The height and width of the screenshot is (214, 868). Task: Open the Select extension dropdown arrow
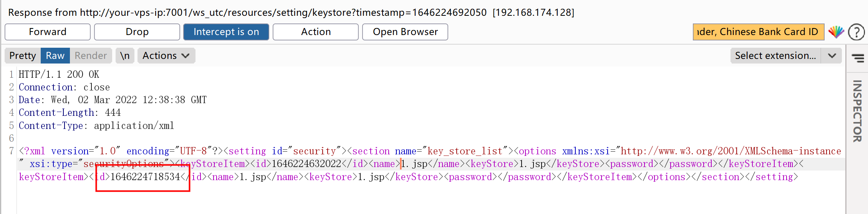pyautogui.click(x=832, y=56)
